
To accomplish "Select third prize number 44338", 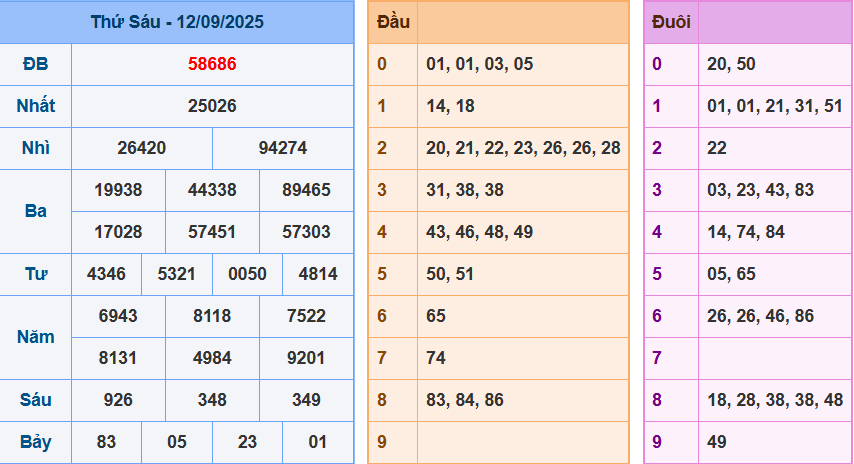I will pyautogui.click(x=212, y=190).
